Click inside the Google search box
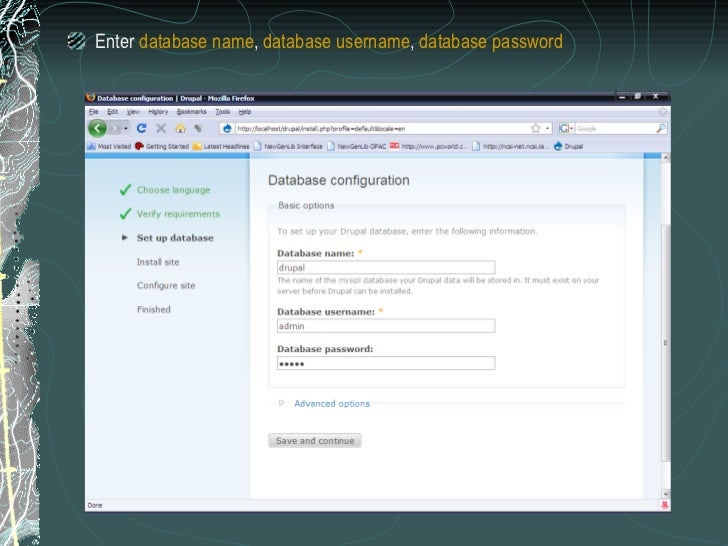The width and height of the screenshot is (728, 546). [x=615, y=129]
